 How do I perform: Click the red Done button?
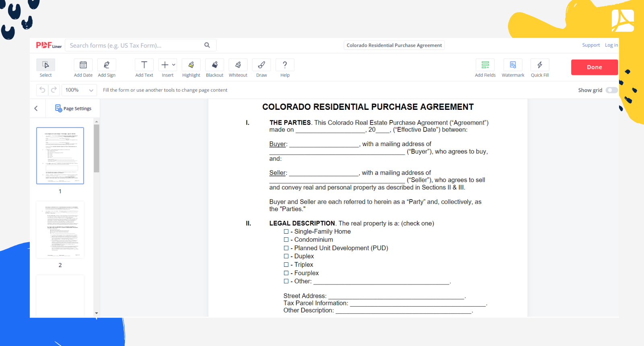pos(594,67)
